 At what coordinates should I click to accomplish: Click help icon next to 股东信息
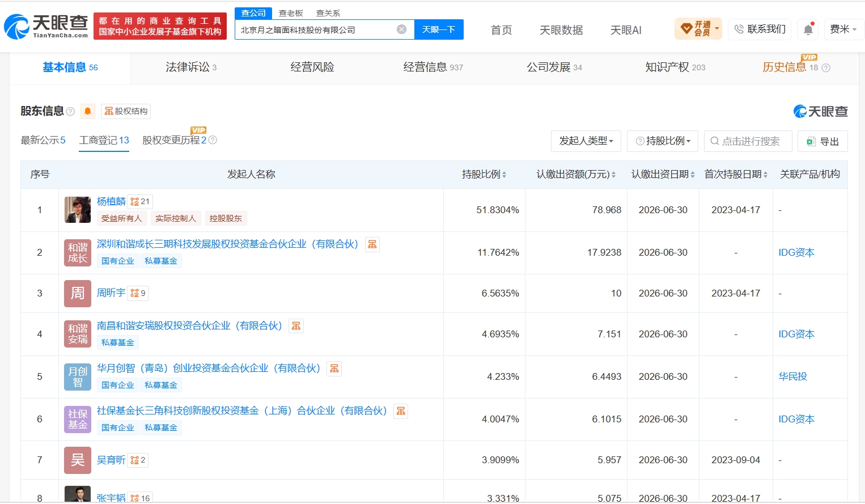(x=70, y=112)
